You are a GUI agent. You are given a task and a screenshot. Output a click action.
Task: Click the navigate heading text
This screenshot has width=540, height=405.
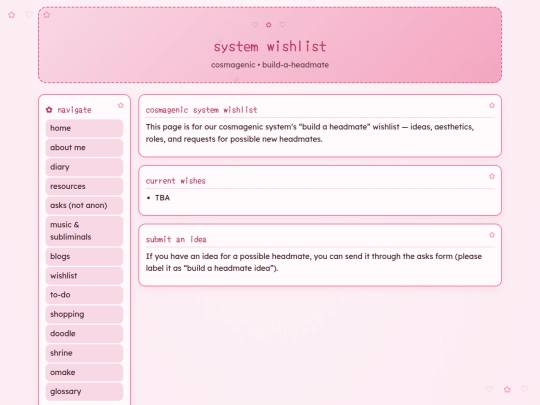(x=74, y=110)
